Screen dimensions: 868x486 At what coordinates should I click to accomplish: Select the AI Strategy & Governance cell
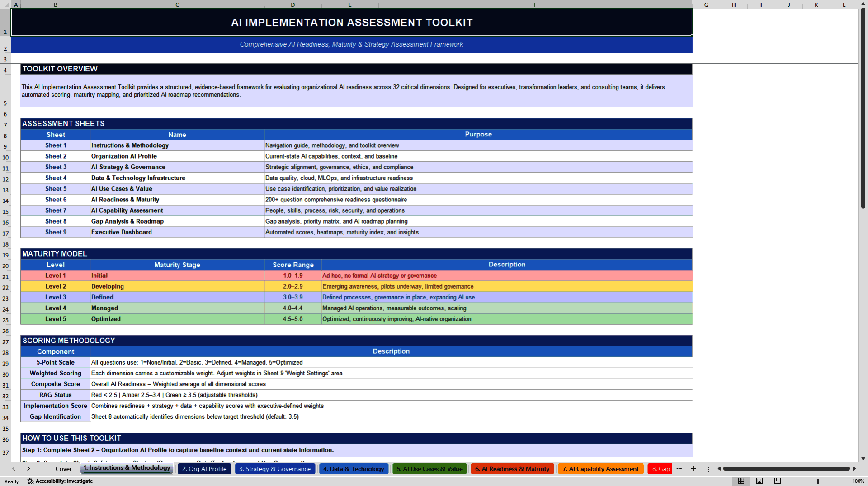coord(177,167)
